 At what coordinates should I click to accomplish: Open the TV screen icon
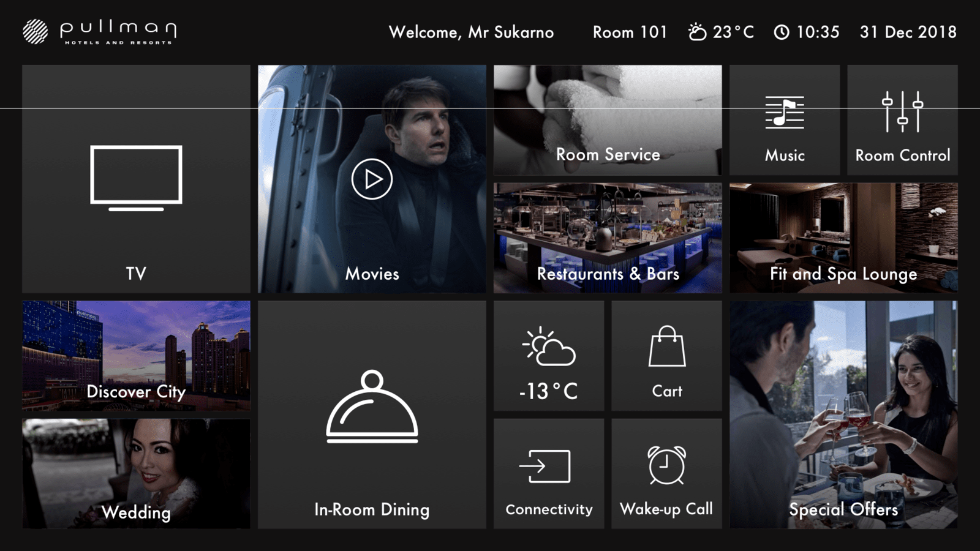coord(136,177)
